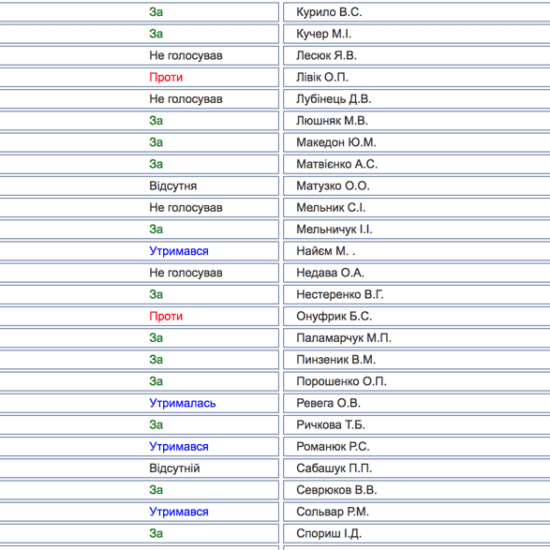
Task: Select the name Сольвар Р.М.
Action: (332, 512)
